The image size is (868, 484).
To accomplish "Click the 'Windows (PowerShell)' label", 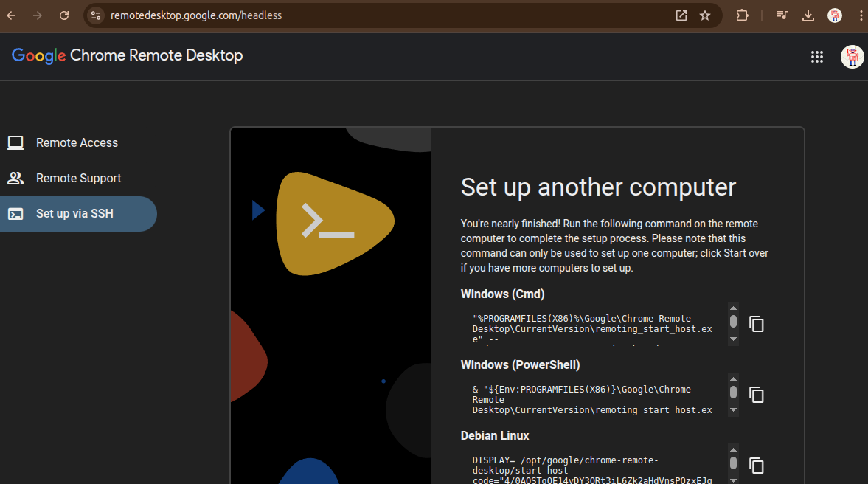I will click(x=521, y=365).
